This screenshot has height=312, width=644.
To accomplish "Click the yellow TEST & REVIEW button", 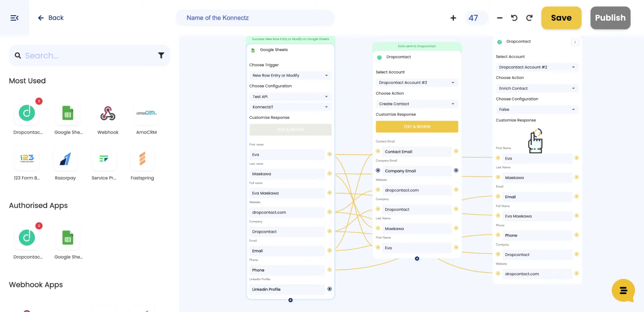I will pos(417,127).
